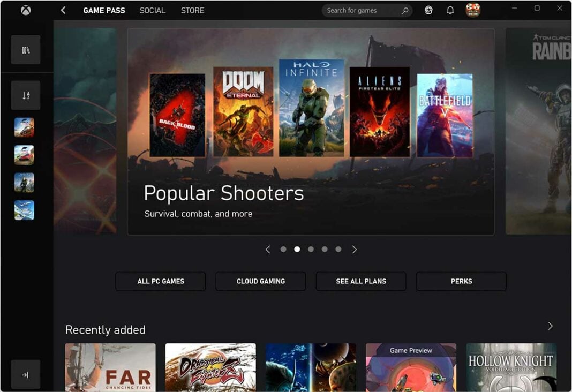Click the ALL PC GAMES button
This screenshot has height=392, width=572.
tap(160, 281)
